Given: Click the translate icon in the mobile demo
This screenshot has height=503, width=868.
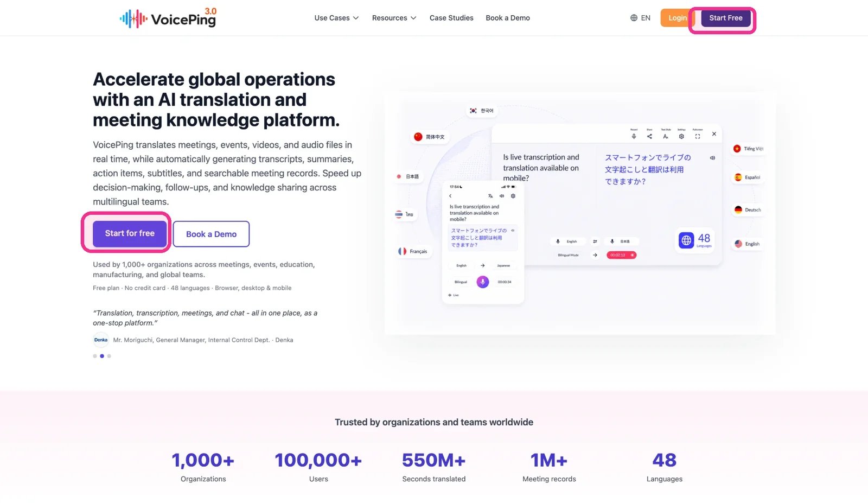Looking at the screenshot, I should click(x=490, y=196).
